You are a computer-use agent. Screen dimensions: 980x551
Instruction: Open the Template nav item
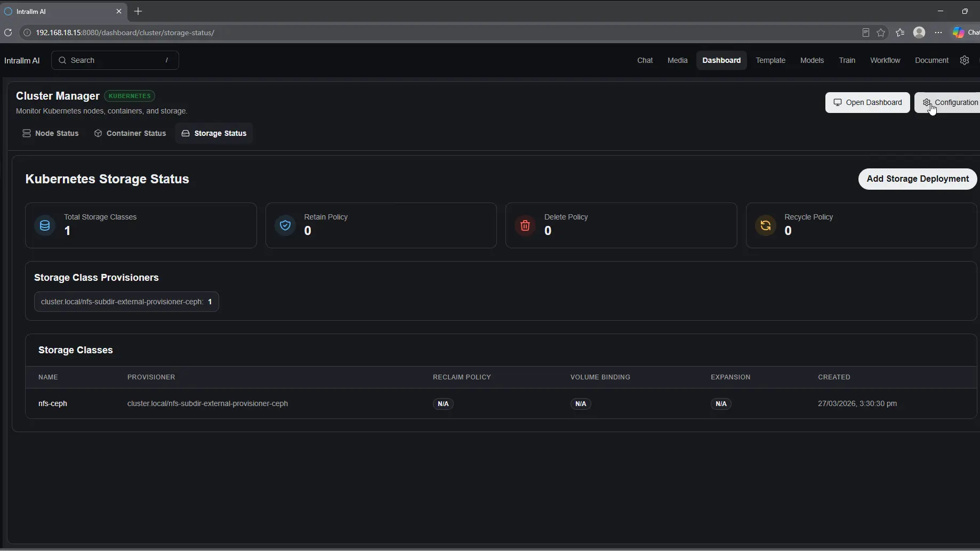[x=770, y=60]
